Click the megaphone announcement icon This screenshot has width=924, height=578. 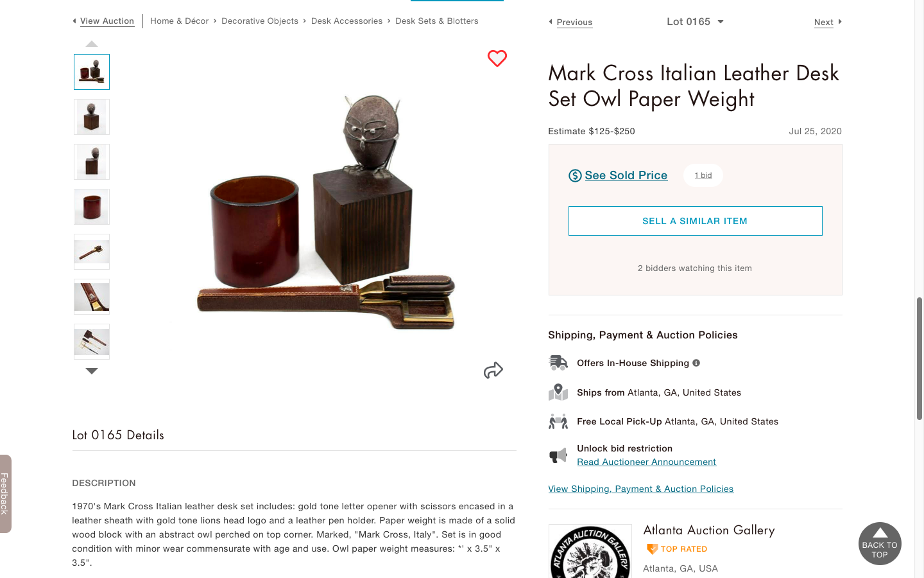tap(558, 455)
